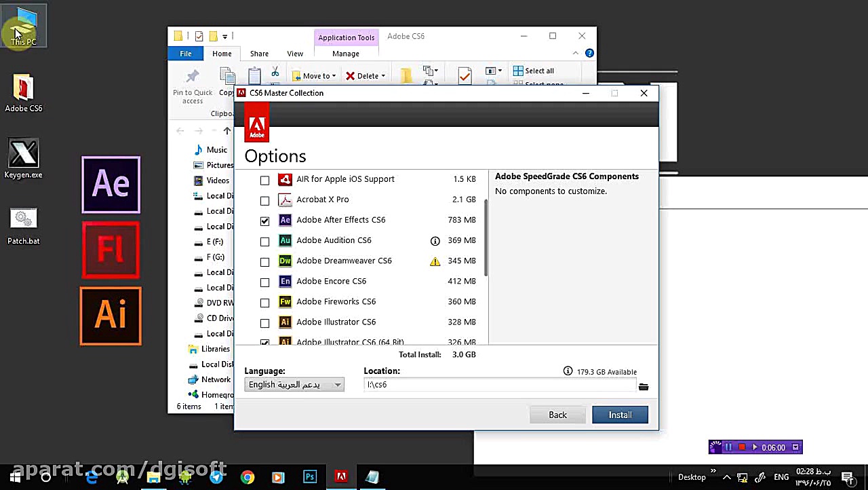Open Microsoft Edge from the taskbar

92,477
